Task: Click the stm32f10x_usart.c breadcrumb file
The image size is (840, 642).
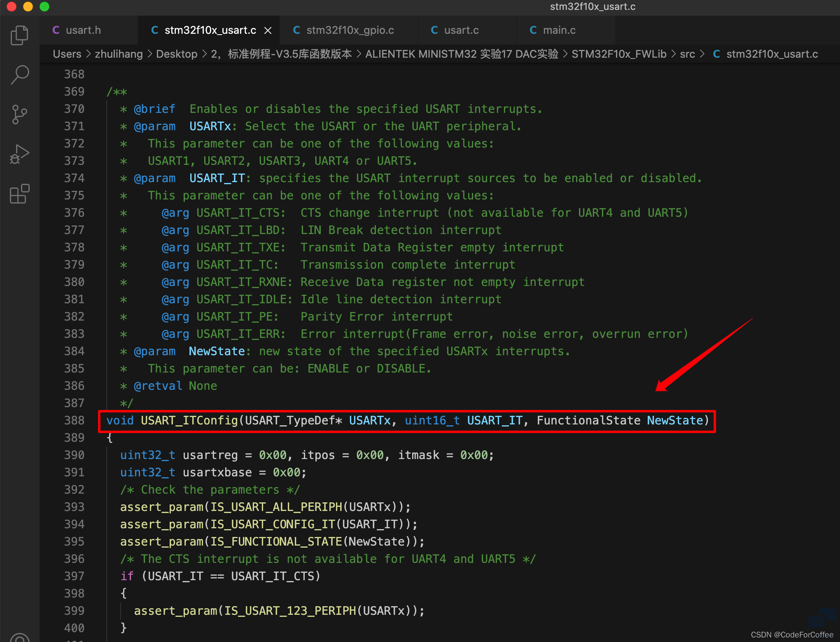Action: tap(772, 54)
